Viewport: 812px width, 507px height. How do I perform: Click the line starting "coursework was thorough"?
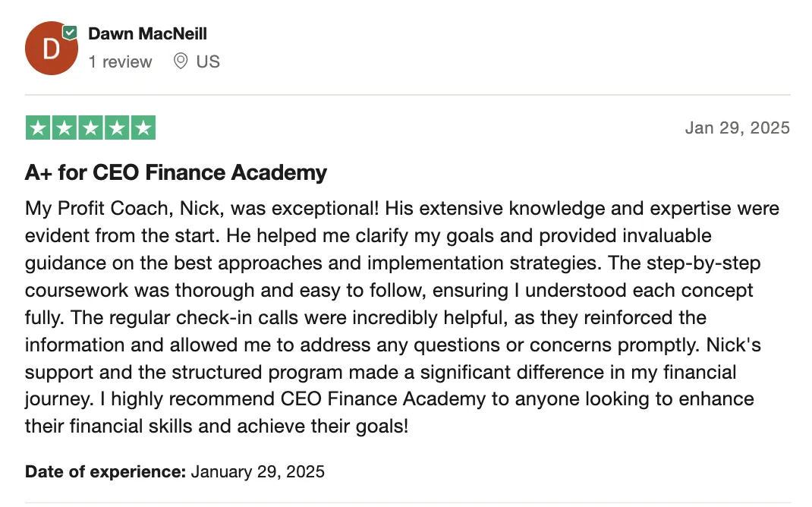point(389,290)
